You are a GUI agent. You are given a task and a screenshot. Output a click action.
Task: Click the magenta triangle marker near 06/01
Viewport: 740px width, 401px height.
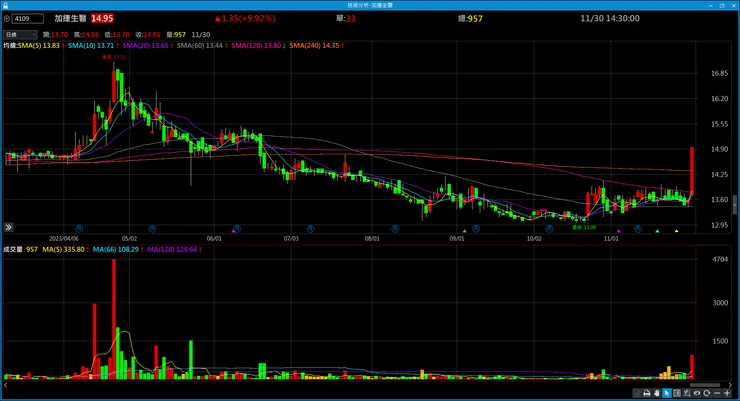click(x=233, y=231)
